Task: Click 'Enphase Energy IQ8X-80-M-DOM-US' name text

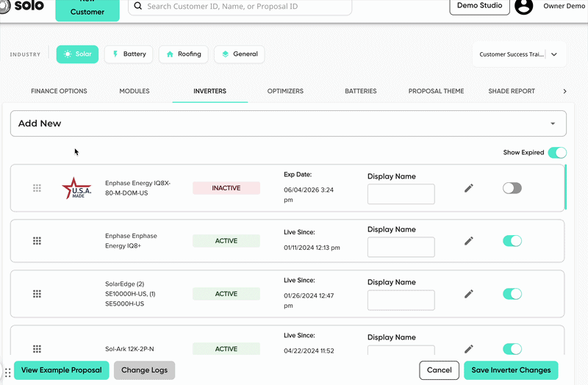Action: [x=137, y=188]
